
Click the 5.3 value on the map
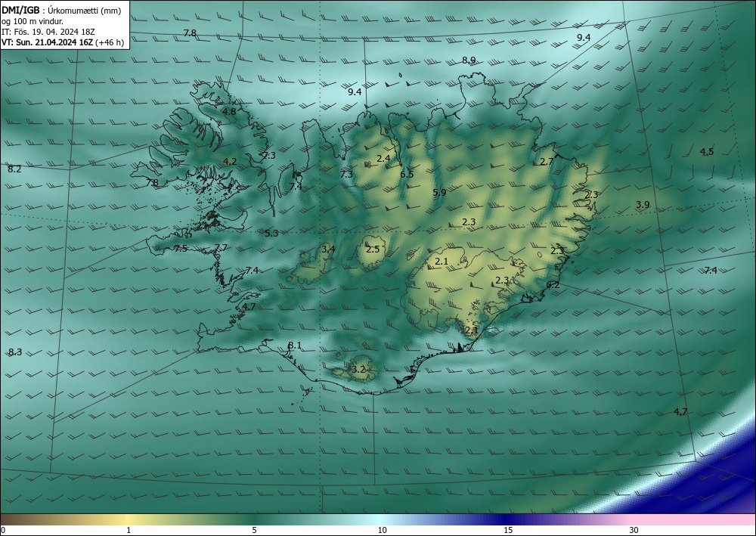(x=271, y=234)
